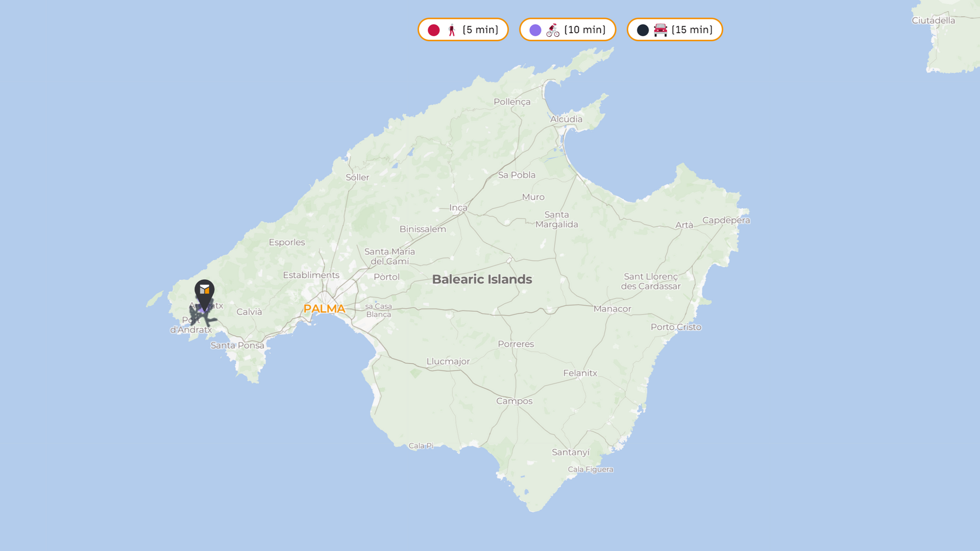Viewport: 980px width, 551px height.
Task: Click the Balearic Islands map label
Action: pos(482,279)
